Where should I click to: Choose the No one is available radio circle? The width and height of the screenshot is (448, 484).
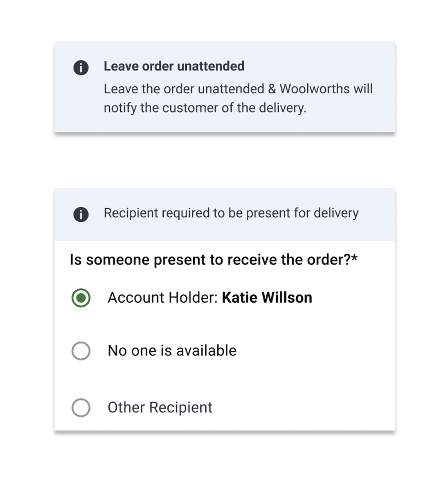tap(81, 351)
